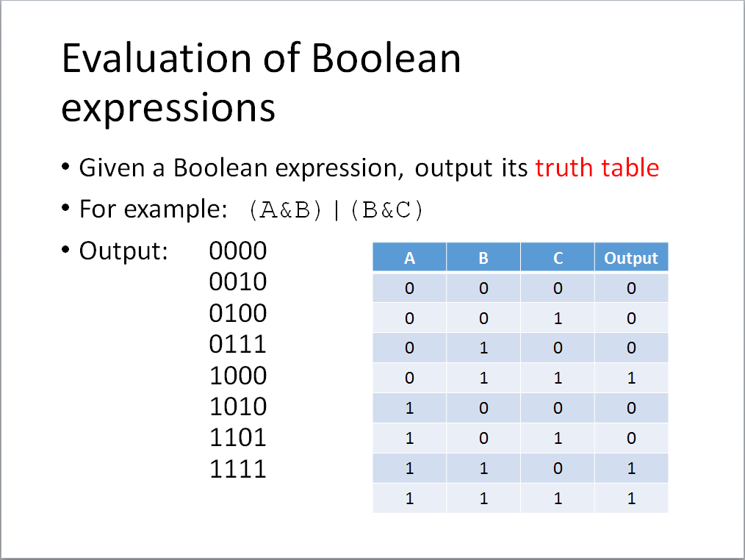Select the 'Output' table header cell
The width and height of the screenshot is (745, 560).
(631, 258)
